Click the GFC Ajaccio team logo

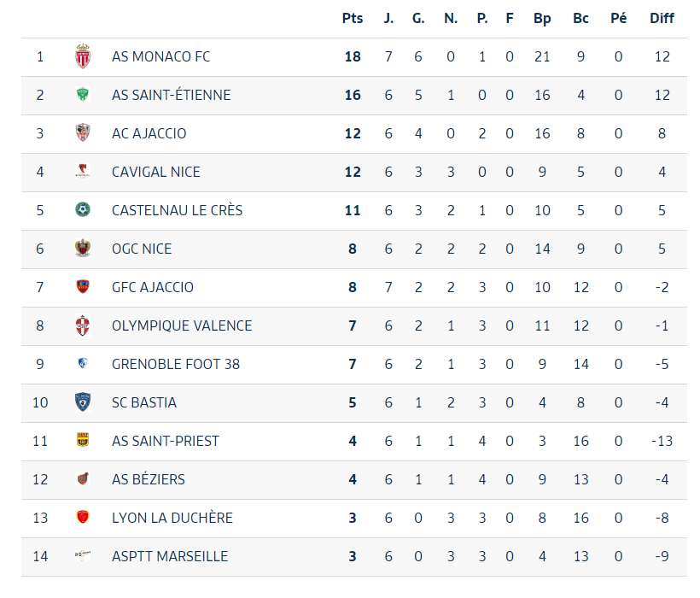pyautogui.click(x=83, y=287)
